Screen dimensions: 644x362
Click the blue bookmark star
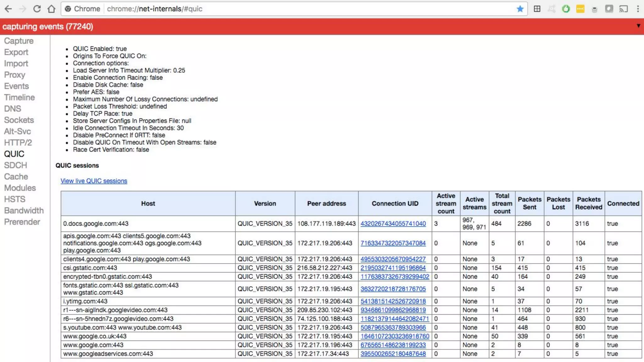(520, 9)
